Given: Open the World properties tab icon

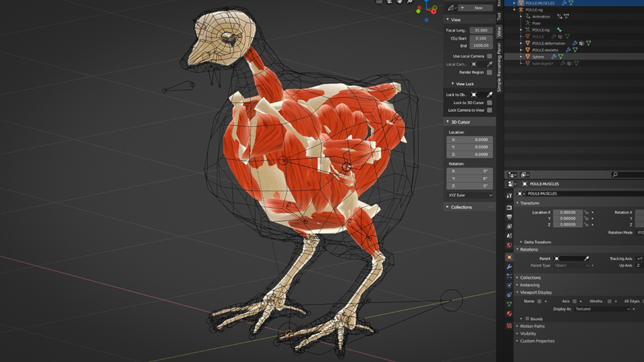Looking at the screenshot, I should tap(509, 245).
